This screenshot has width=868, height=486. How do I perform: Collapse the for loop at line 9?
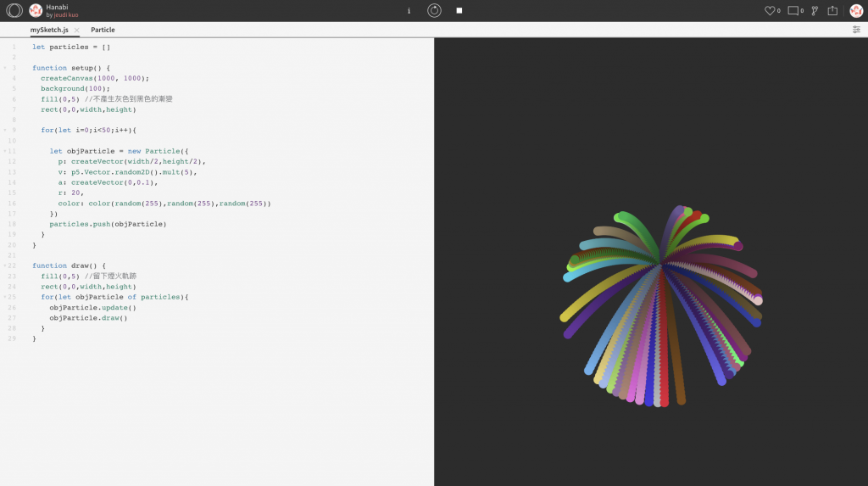tap(5, 131)
